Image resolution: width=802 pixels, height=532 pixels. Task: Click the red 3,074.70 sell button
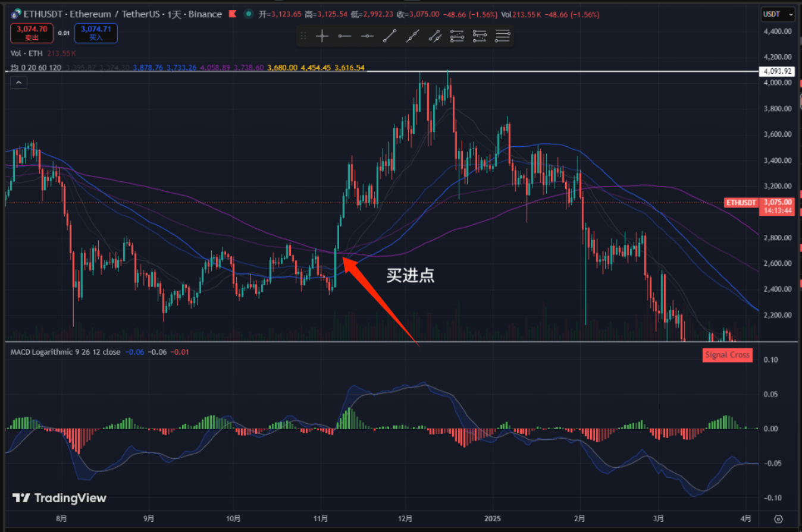click(x=32, y=33)
